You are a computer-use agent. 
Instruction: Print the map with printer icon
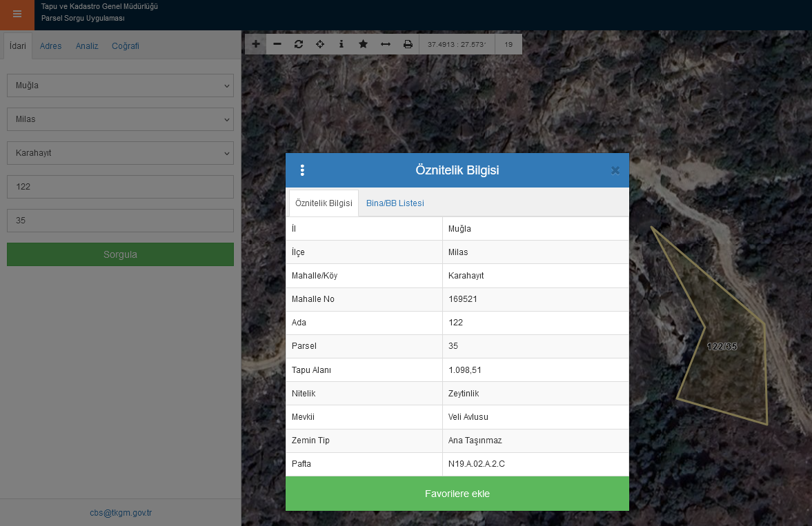click(x=408, y=44)
